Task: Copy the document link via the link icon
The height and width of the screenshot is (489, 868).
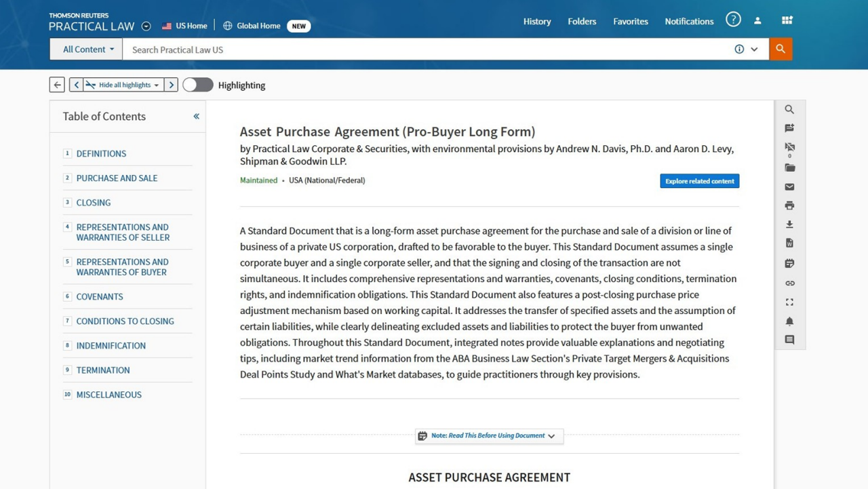Action: [789, 283]
